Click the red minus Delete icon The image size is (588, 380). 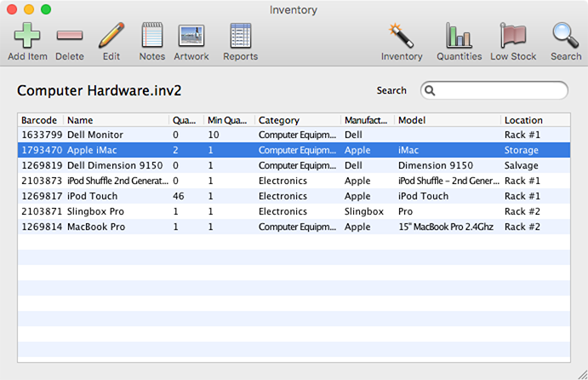[70, 35]
